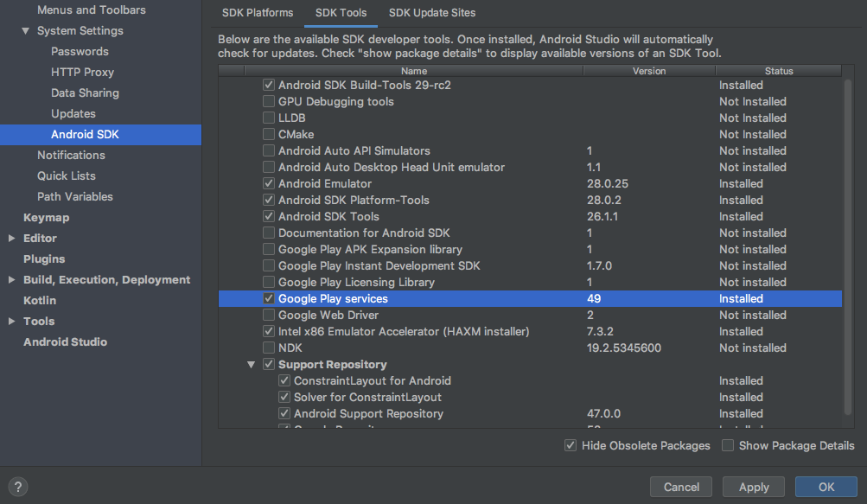Check the LLDB package
Screen dimensions: 867x504
268,118
